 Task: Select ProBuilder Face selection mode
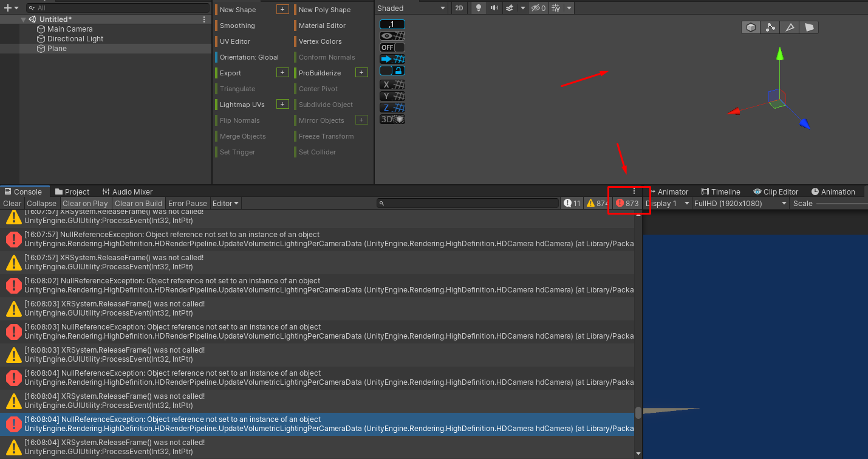coord(809,27)
